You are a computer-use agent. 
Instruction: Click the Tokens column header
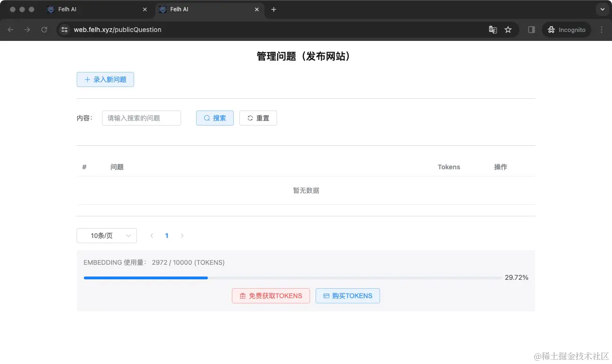tap(449, 167)
